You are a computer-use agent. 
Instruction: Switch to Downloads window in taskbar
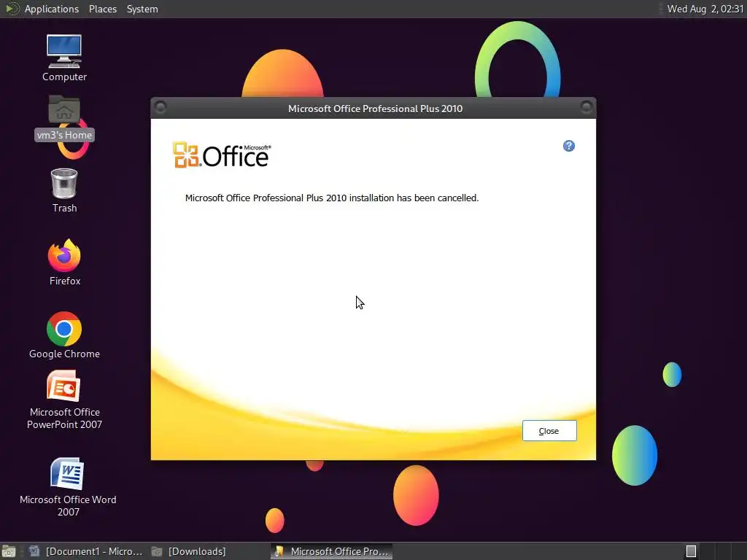tap(189, 551)
